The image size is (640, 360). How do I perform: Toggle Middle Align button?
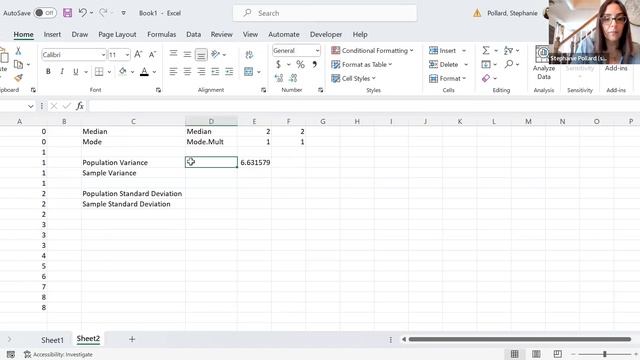pos(187,55)
